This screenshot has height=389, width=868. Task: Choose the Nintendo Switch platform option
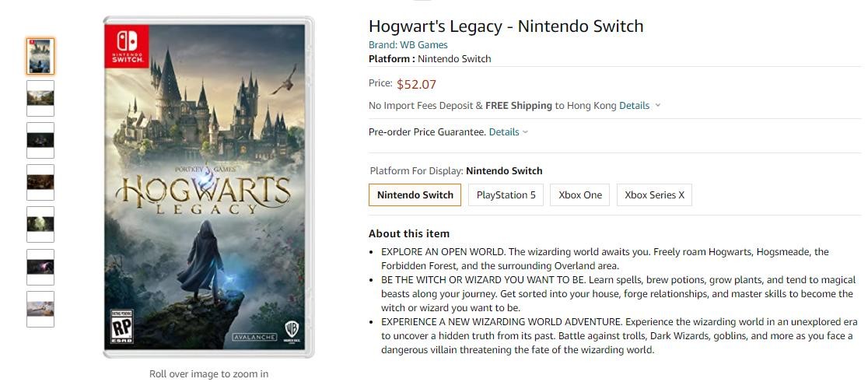415,195
